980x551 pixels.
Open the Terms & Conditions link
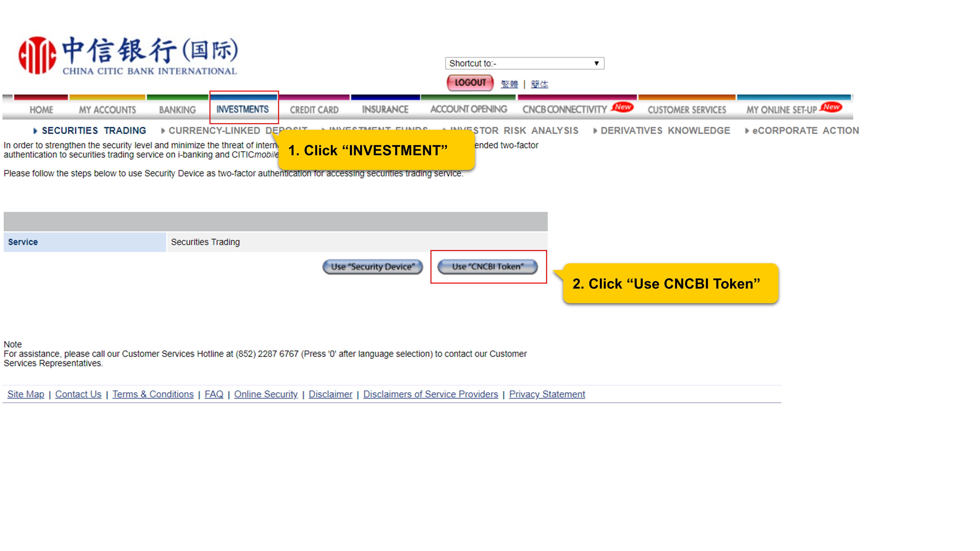coord(153,394)
